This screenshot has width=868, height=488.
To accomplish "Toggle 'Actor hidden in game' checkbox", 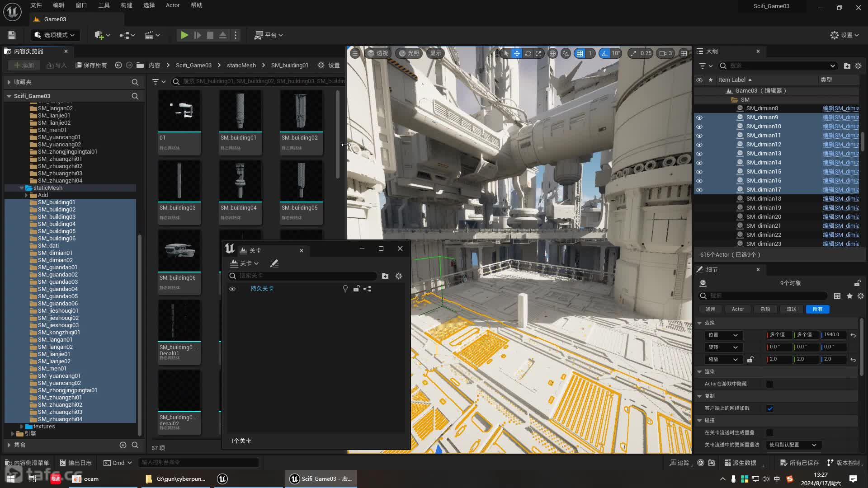I will (770, 384).
